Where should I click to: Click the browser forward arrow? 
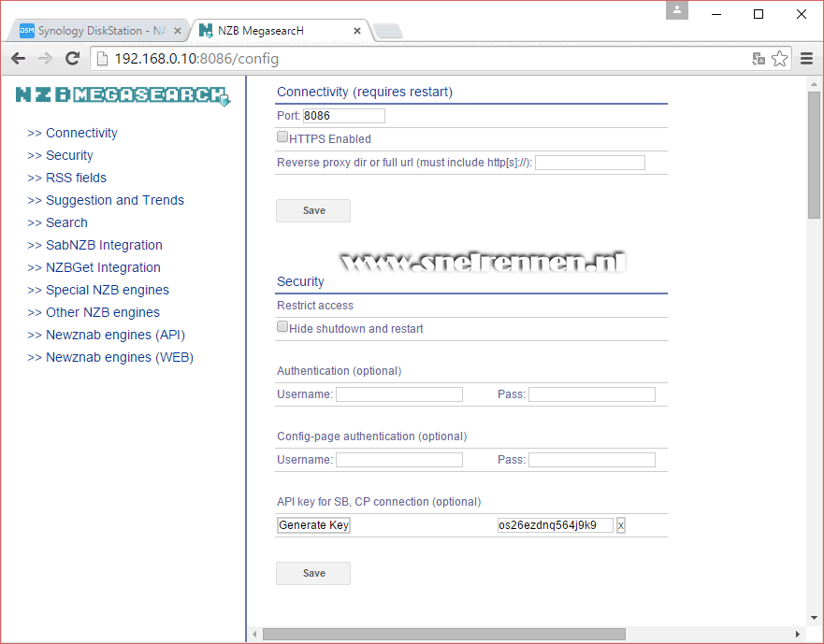(x=46, y=58)
